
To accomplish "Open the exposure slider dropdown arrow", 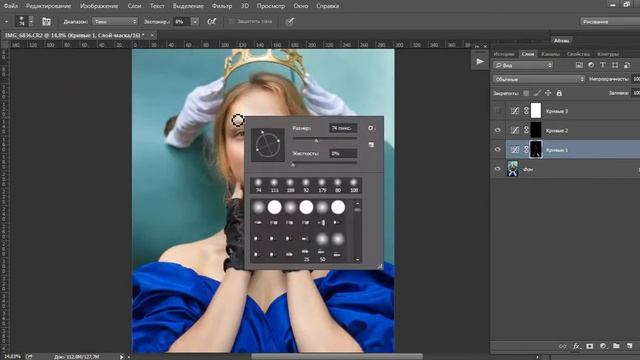I will pos(195,22).
